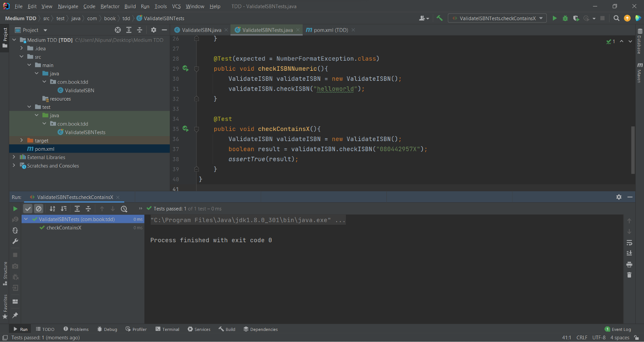Expand External Libraries node

coord(14,157)
